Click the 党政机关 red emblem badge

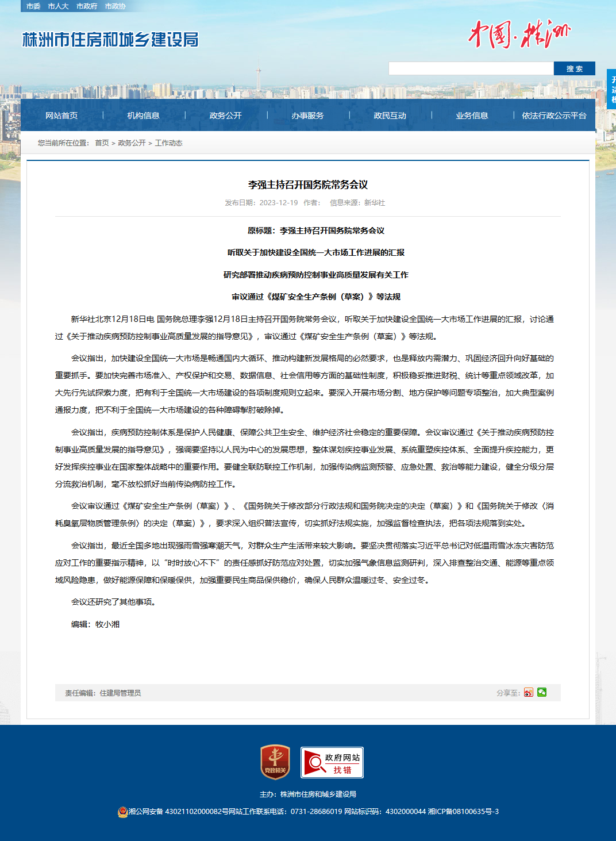[x=275, y=762]
